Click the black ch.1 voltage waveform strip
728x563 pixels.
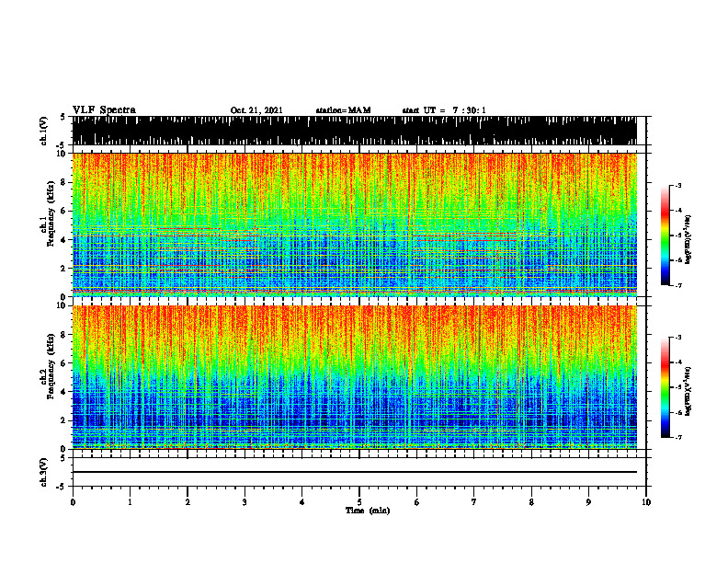(x=354, y=131)
